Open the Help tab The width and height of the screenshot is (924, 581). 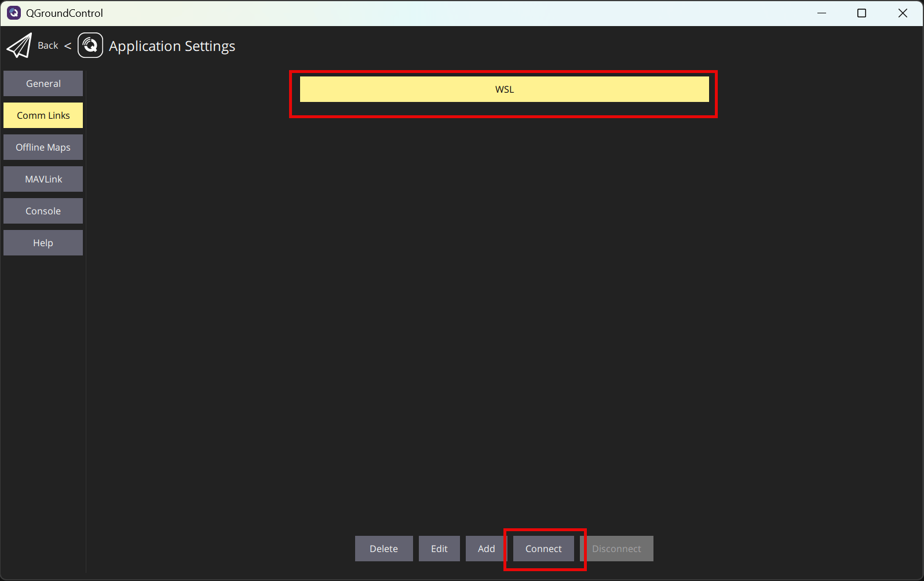pyautogui.click(x=43, y=243)
